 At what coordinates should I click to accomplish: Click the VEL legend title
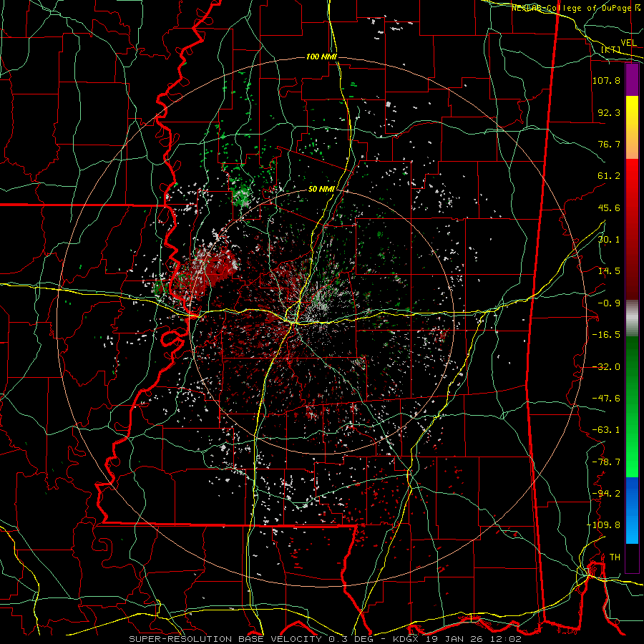pyautogui.click(x=628, y=43)
